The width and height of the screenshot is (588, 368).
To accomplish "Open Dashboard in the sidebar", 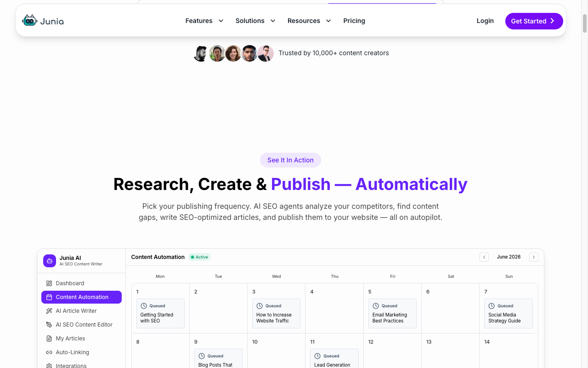I will coord(81,283).
